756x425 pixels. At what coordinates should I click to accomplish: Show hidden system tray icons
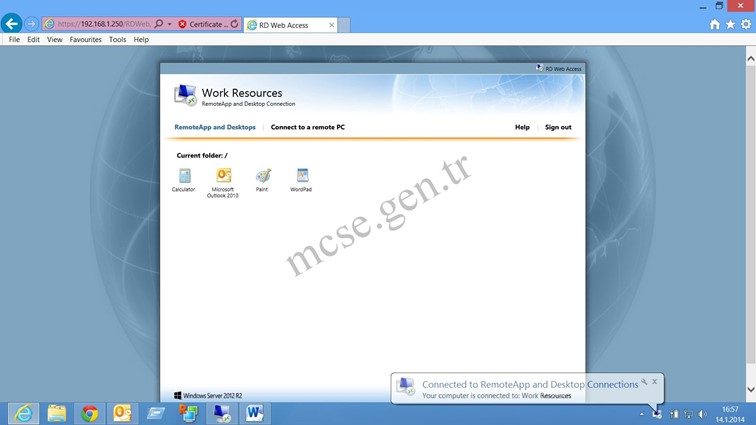642,414
